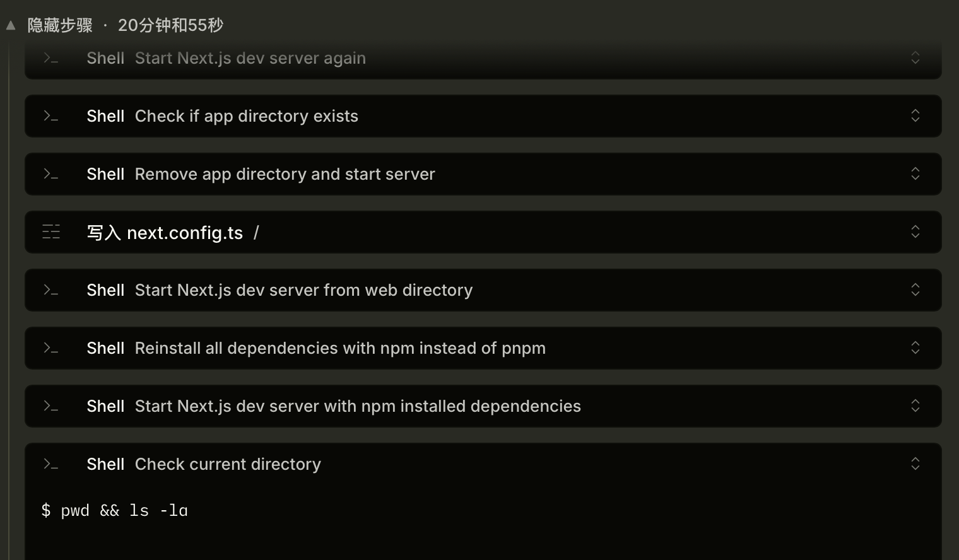Image resolution: width=959 pixels, height=560 pixels.
Task: Click the 隐藏步骤 hide steps label
Action: click(x=60, y=25)
